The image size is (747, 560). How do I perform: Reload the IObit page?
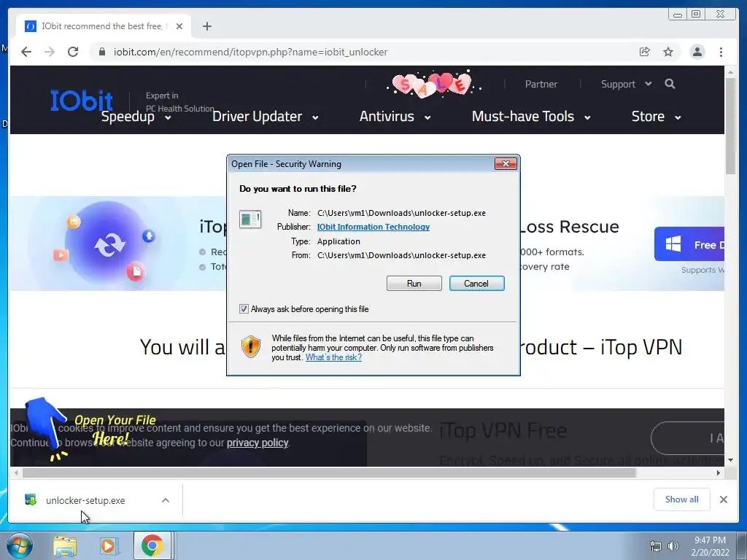(x=73, y=52)
